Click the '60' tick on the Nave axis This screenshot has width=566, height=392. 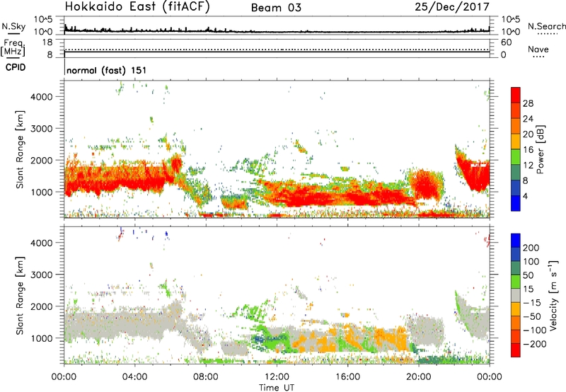(506, 42)
